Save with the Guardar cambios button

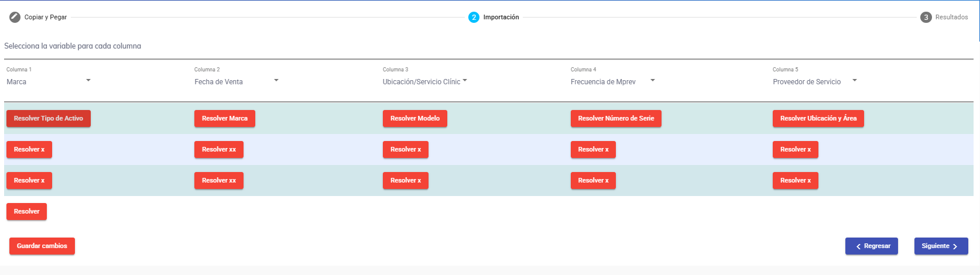click(x=42, y=246)
